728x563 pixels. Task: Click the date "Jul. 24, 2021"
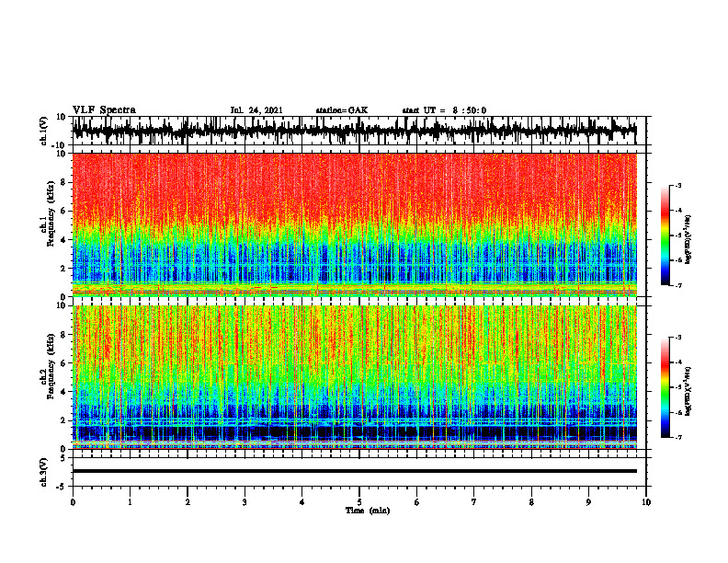[256, 110]
